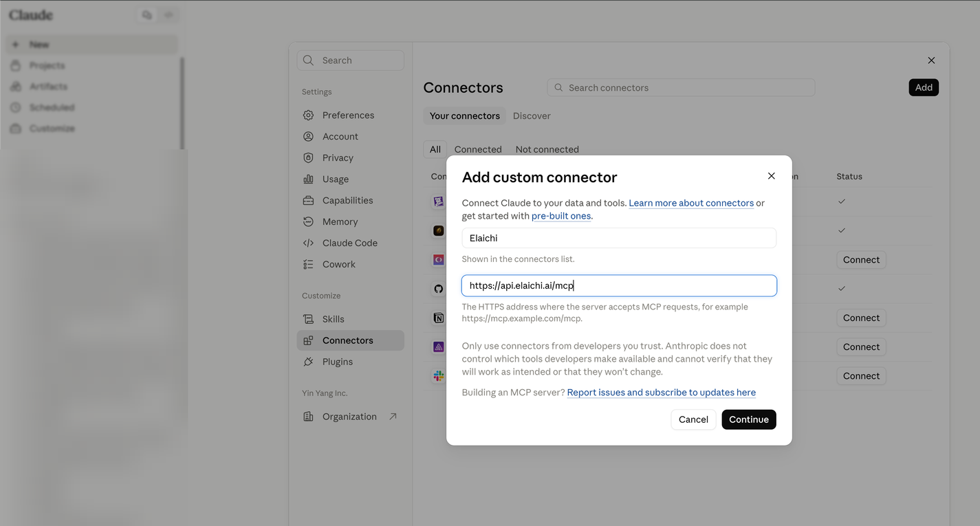Screen dimensions: 980x526
Task: Click the person icon beside Account
Action: click(x=308, y=136)
